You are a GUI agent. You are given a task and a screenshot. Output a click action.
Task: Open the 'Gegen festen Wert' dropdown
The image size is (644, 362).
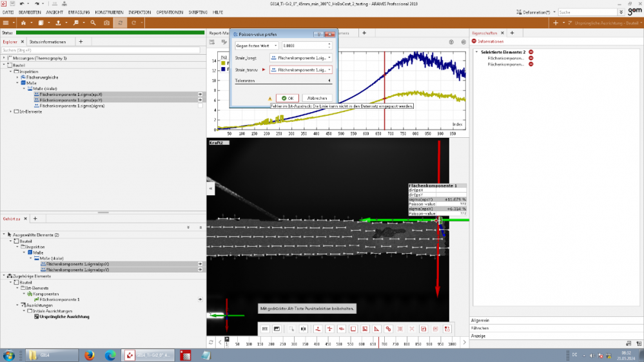tap(257, 46)
